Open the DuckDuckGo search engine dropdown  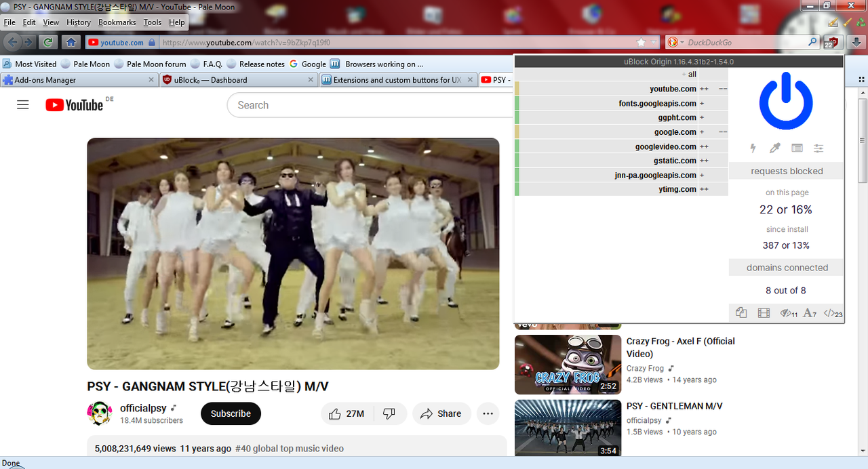(x=675, y=42)
